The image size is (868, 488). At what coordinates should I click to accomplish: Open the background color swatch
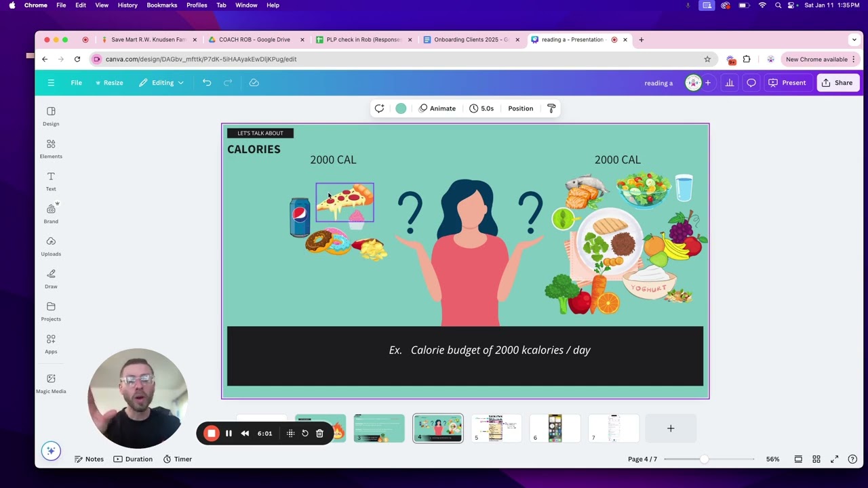pos(401,108)
